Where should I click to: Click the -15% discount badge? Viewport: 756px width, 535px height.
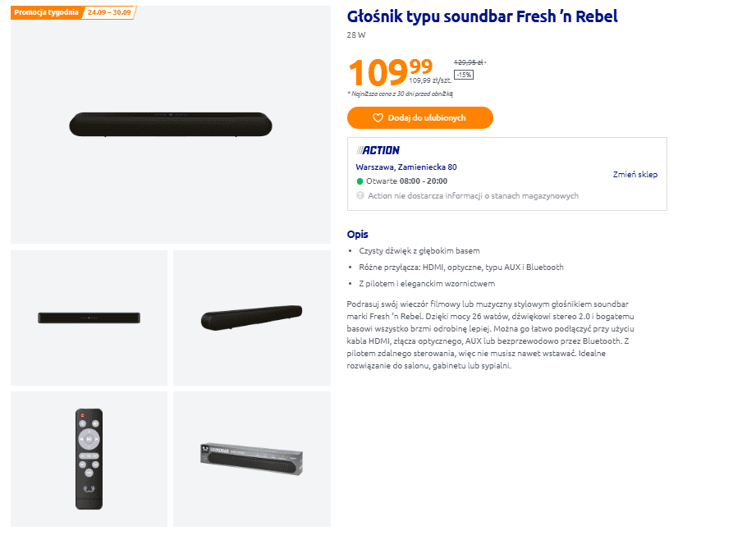[464, 75]
